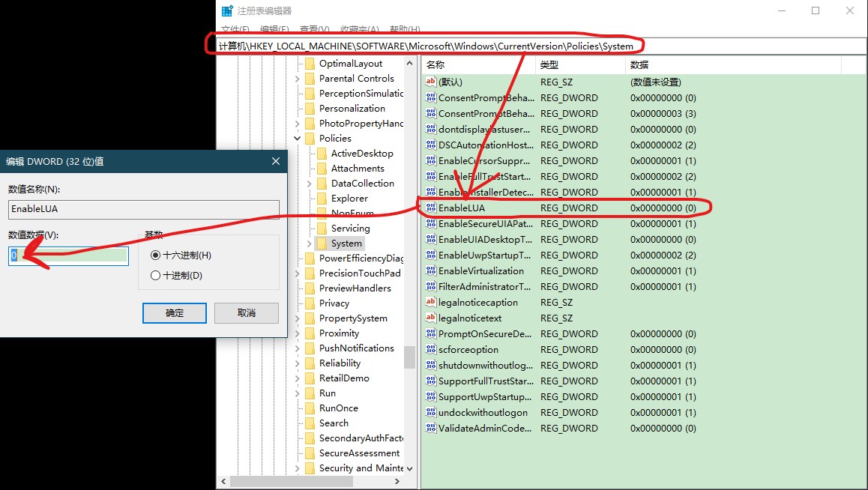Click the (默认) string value icon
The width and height of the screenshot is (868, 490).
pyautogui.click(x=431, y=82)
